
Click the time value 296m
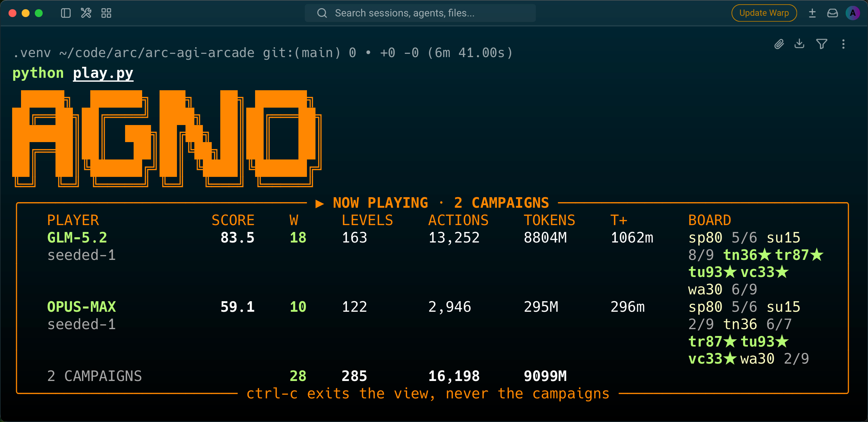(627, 307)
